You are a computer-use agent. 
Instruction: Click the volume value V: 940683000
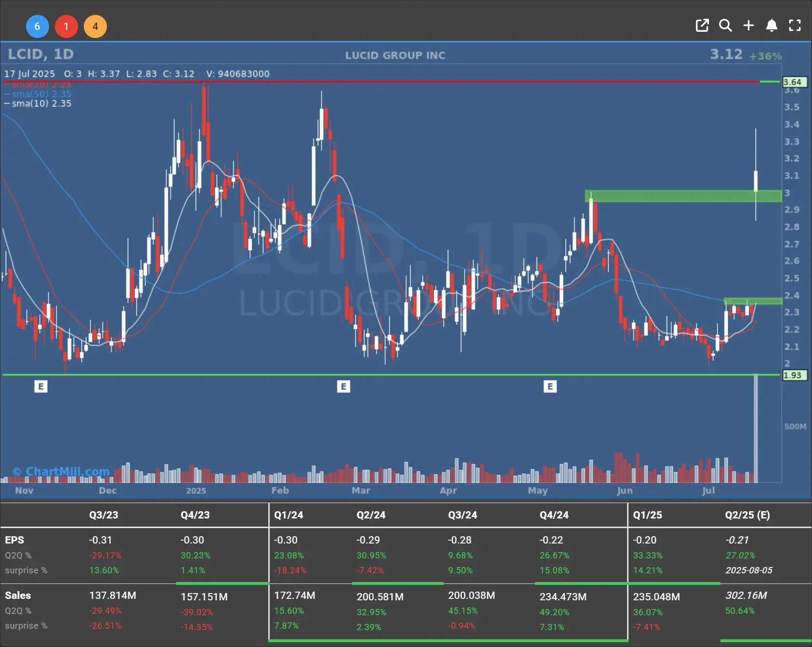[238, 74]
